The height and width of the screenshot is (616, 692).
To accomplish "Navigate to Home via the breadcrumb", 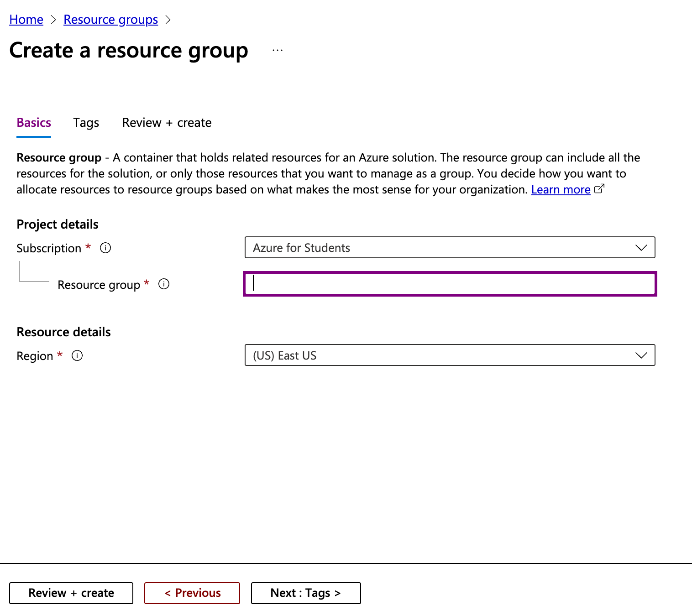I will (x=26, y=19).
